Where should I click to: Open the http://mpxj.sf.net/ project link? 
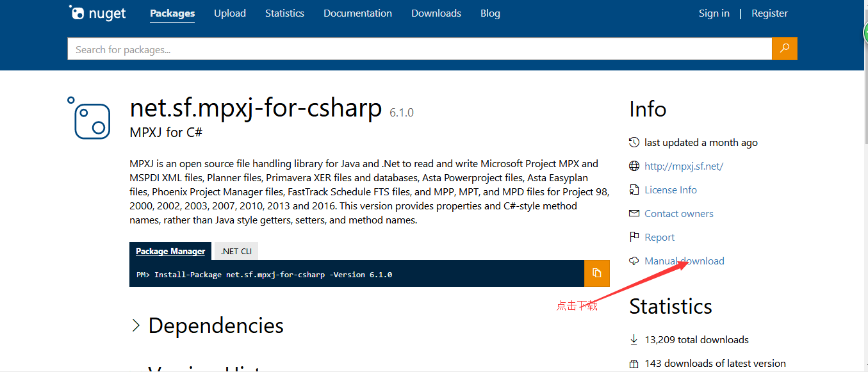pyautogui.click(x=684, y=166)
